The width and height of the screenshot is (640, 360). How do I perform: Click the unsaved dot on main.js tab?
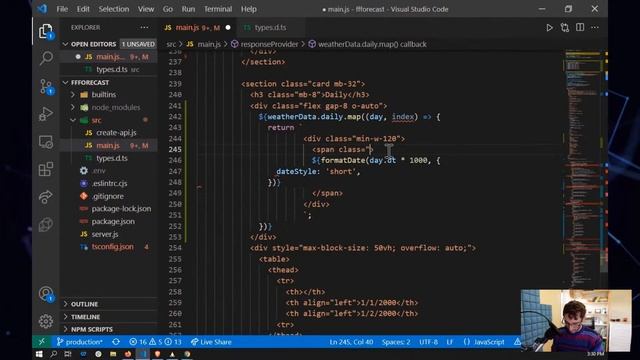point(228,28)
